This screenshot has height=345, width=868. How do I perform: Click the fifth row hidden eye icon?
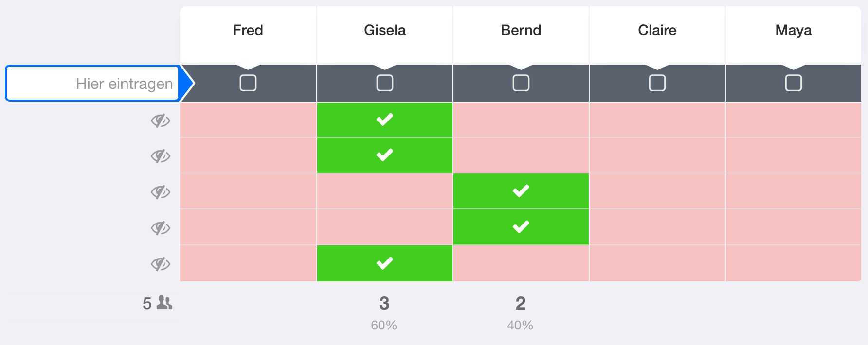click(160, 264)
